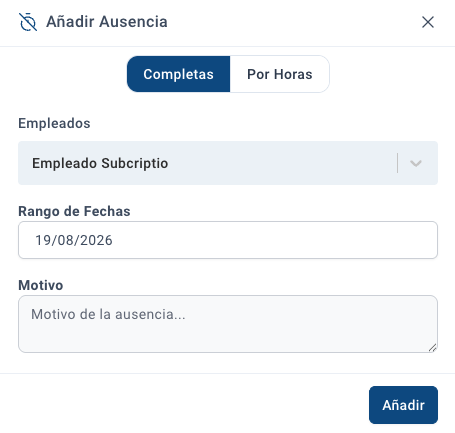Click the Rango de Fechas label
This screenshot has width=455, height=433.
74,211
